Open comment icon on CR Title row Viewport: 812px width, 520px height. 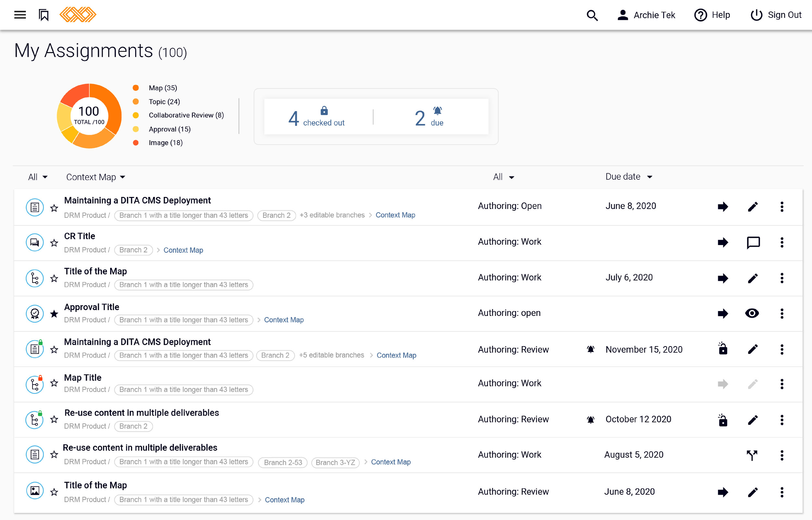pyautogui.click(x=753, y=242)
